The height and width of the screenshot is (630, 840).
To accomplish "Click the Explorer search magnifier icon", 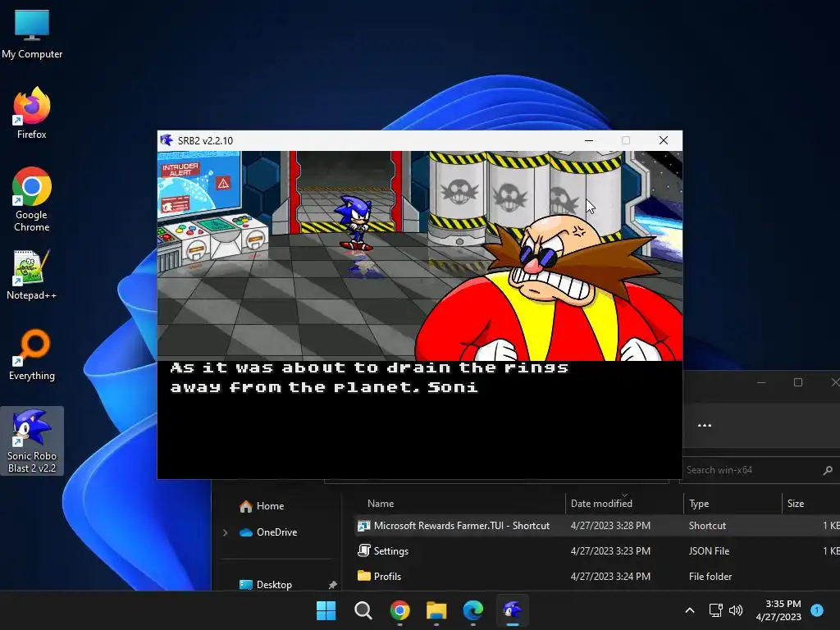I will 828,470.
